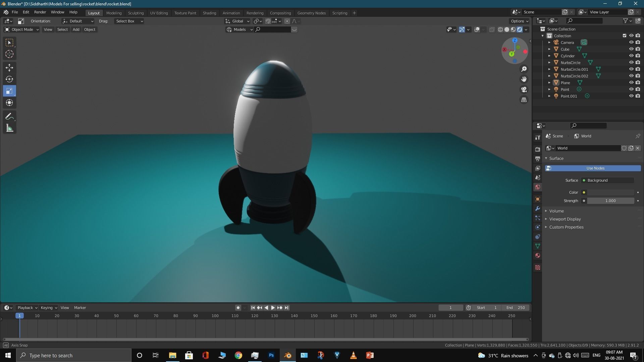This screenshot has width=644, height=362.
Task: Select the Annotate pencil tool
Action: pyautogui.click(x=9, y=116)
